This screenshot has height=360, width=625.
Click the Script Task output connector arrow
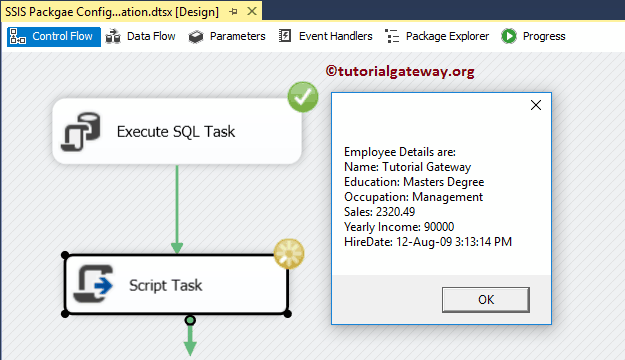point(190,336)
